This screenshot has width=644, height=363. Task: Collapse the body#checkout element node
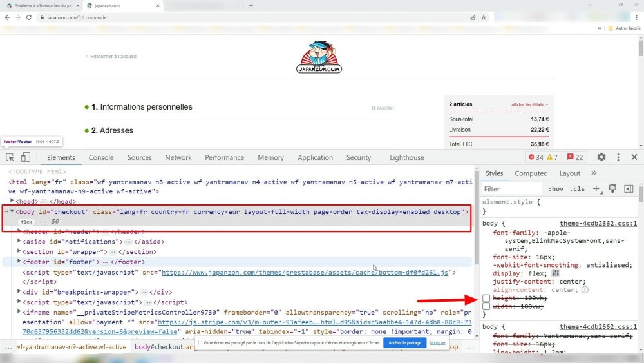pos(12,211)
